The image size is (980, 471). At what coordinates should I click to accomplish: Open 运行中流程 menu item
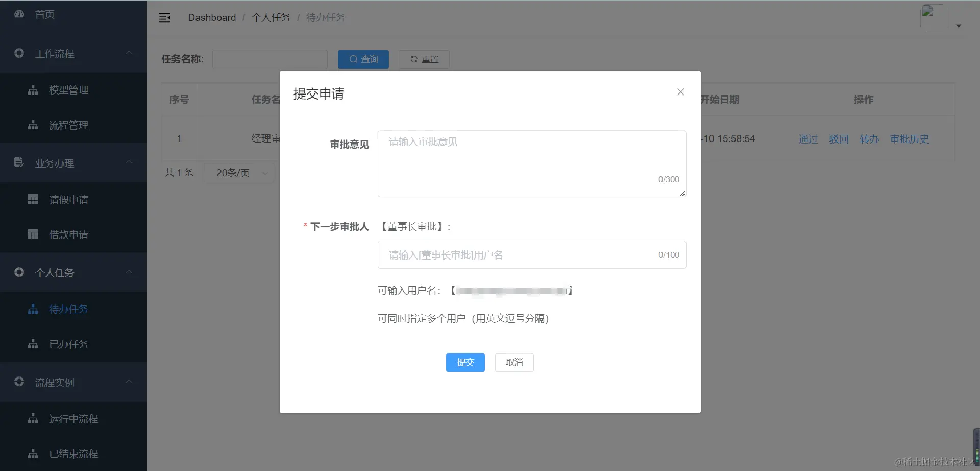coord(73,419)
